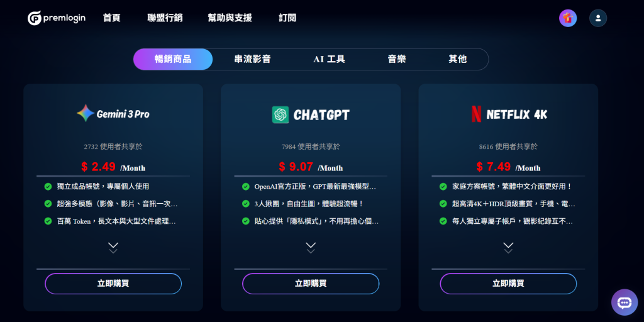Expand the Netflix 4K feature details chevron
This screenshot has height=322, width=644.
tap(508, 247)
